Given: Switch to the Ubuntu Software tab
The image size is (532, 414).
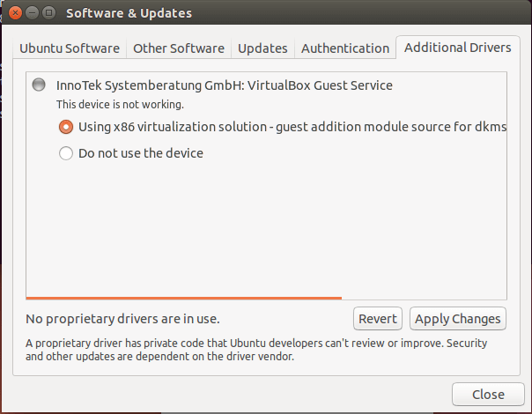Looking at the screenshot, I should point(70,48).
